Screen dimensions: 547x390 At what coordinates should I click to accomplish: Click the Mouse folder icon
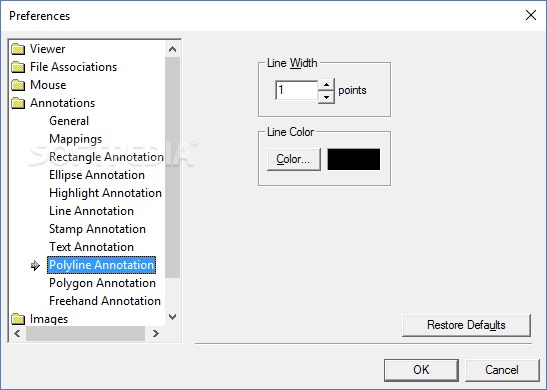point(18,85)
